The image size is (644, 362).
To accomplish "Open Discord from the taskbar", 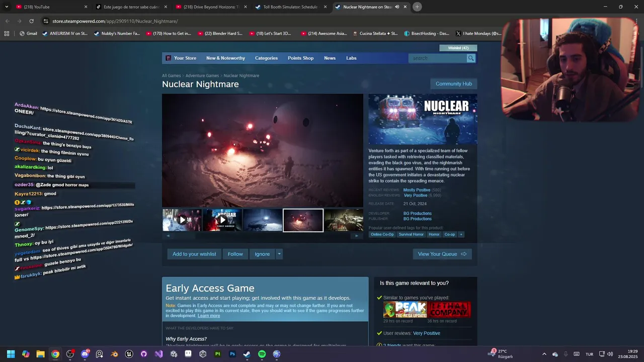I will coord(85,354).
